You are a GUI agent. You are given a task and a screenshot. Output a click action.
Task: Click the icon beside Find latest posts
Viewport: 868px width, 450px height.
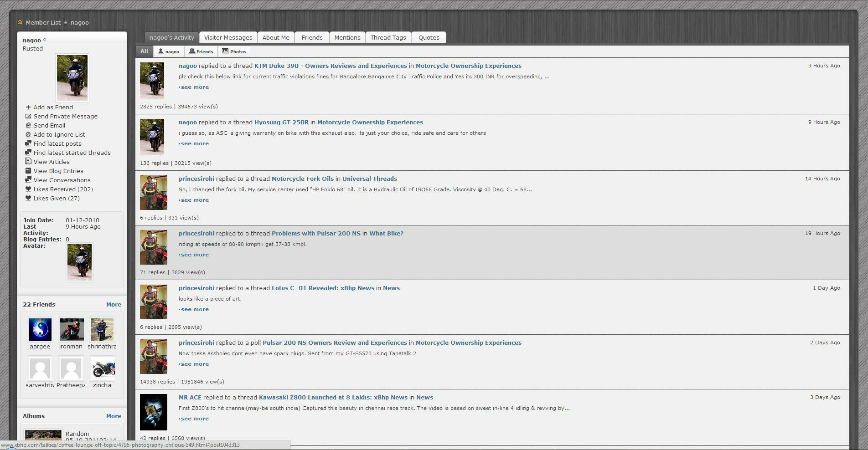tap(28, 143)
